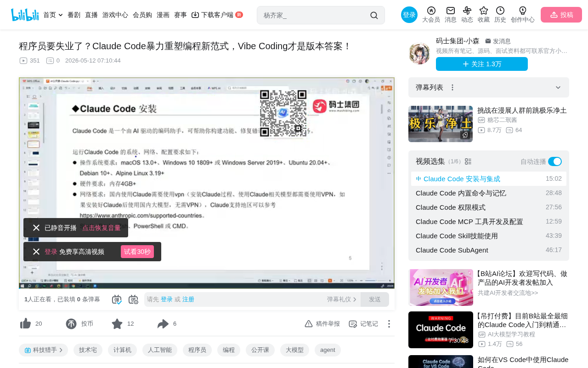Screen dimensions: 588x368
Task: Open Claude Code WARNING video thumbnail
Action: [x=441, y=330]
